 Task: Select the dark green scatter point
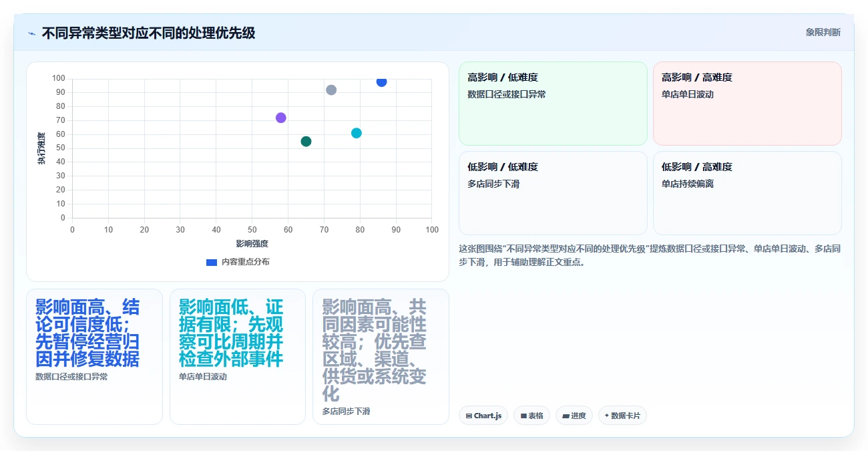[306, 141]
